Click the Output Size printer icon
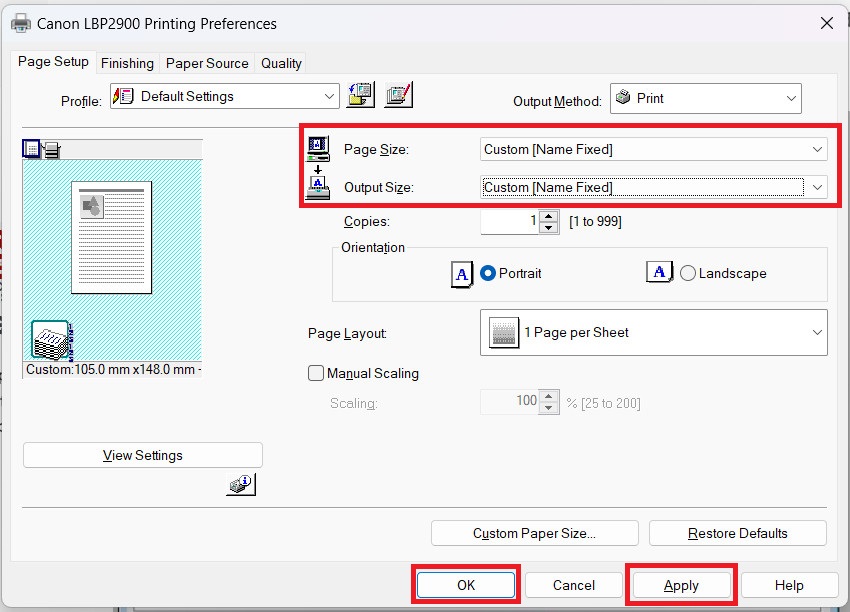Screen dimensions: 850x612 pos(318,188)
